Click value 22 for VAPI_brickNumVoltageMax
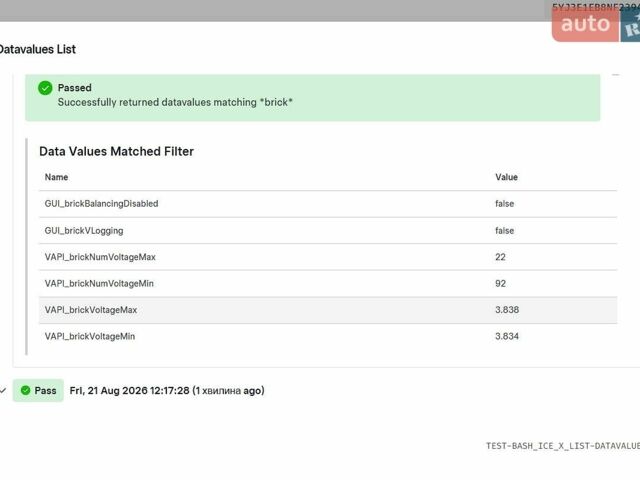The image size is (640, 480). click(500, 257)
